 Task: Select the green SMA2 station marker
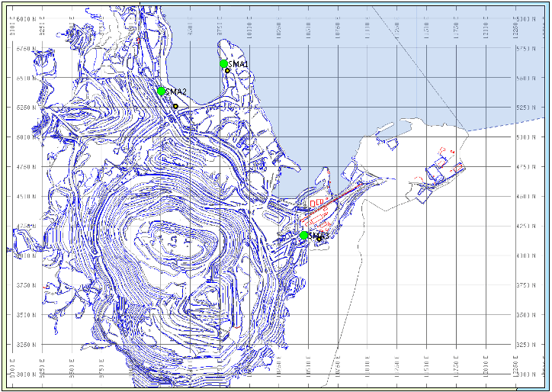pos(161,92)
